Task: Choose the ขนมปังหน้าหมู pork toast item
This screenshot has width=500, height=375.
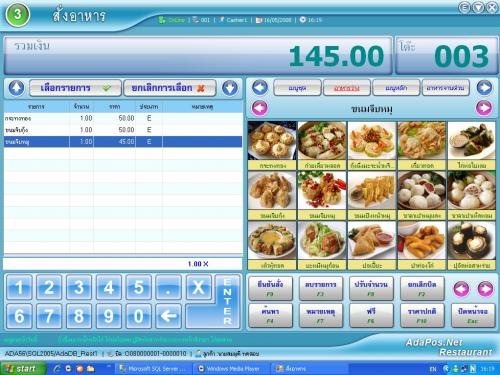Action: [372, 195]
